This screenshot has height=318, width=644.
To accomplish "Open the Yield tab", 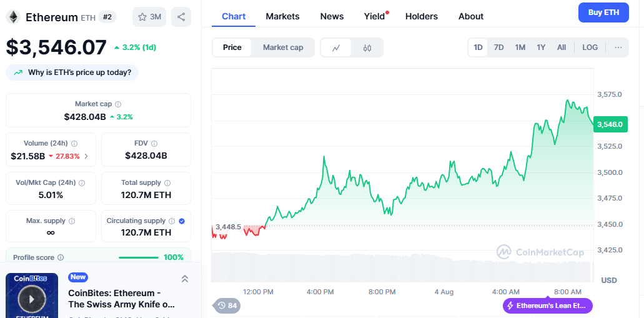I will [x=375, y=16].
